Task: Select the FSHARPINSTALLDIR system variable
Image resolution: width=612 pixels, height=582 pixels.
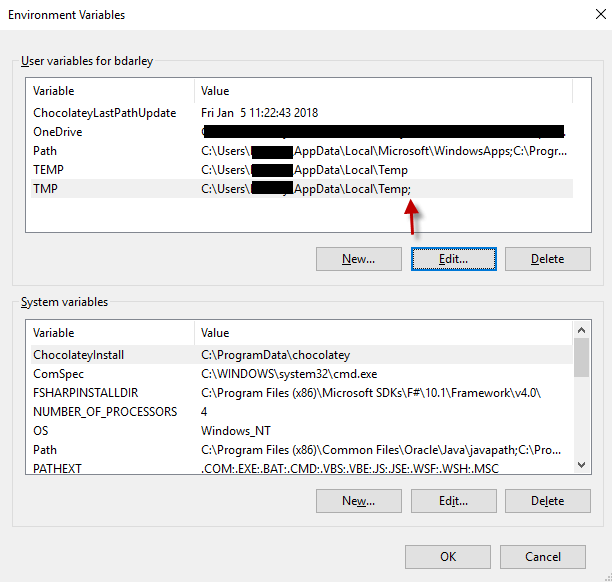Action: [x=91, y=393]
